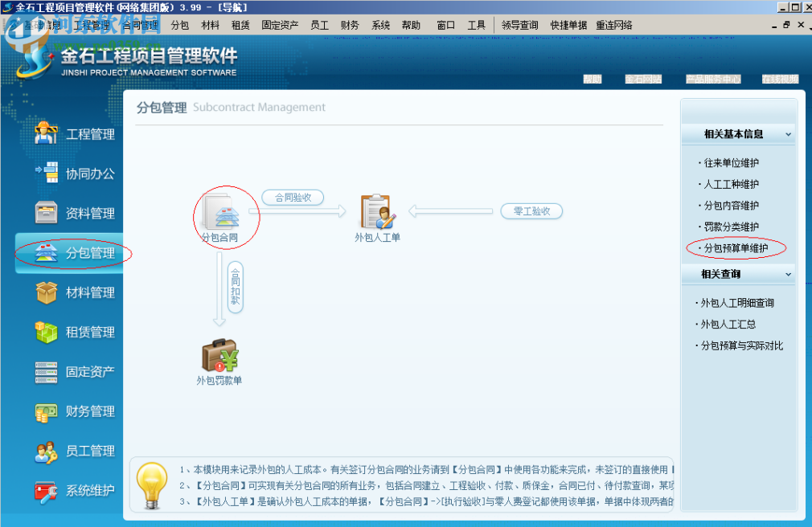812x527 pixels.
Task: Open the 员工 menu
Action: [319, 25]
